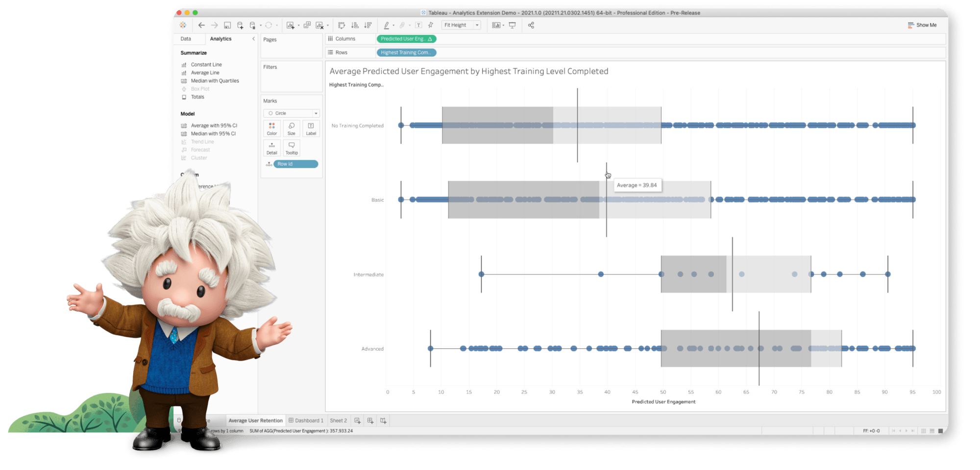Select Constant Line in Summarize

tap(206, 65)
